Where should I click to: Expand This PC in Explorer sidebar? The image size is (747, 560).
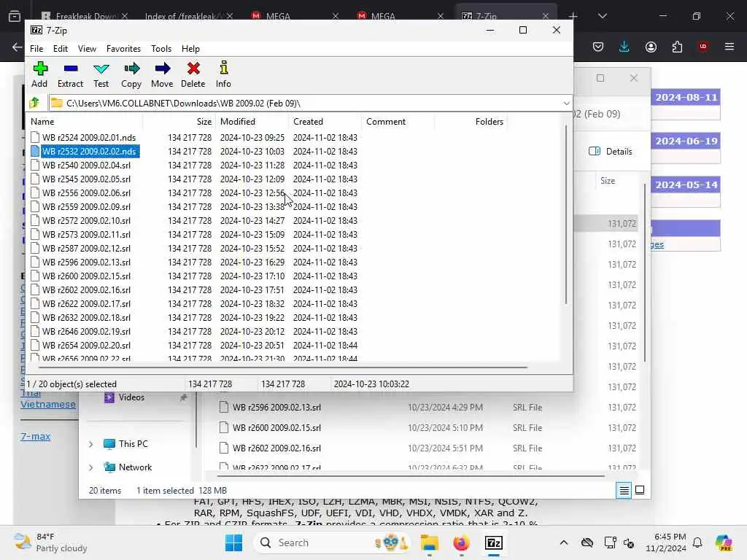90,444
